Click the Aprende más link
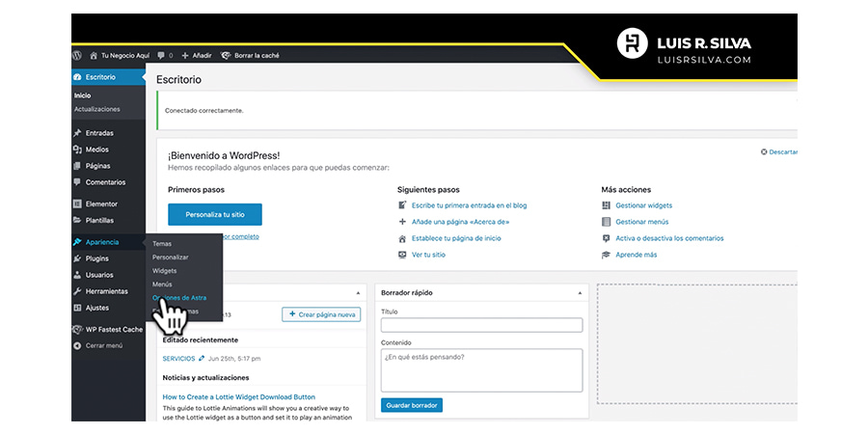This screenshot has width=868, height=434. click(637, 255)
